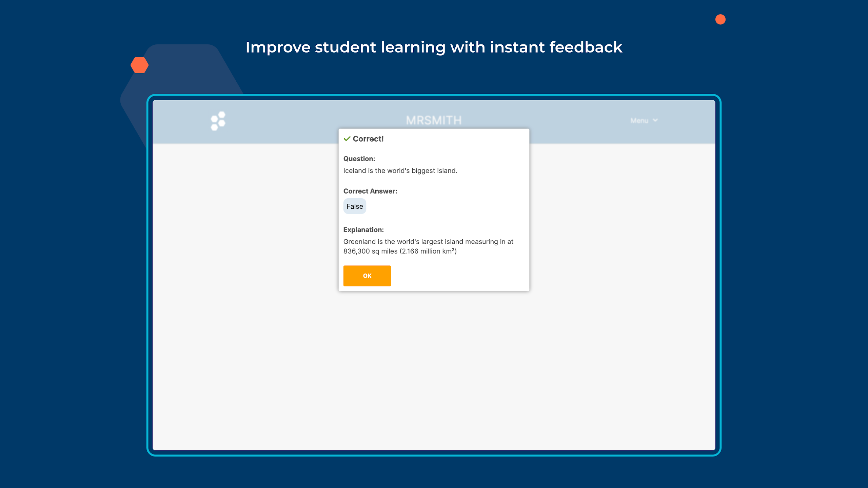
Task: Click the green checkmark beside Correct!
Action: (x=347, y=139)
